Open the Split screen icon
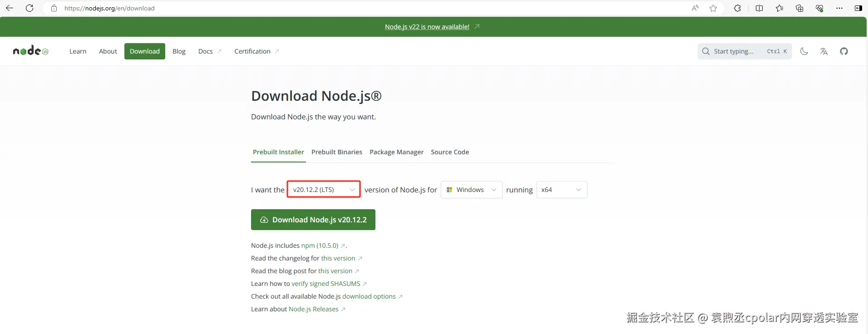The image size is (868, 334). point(759,8)
